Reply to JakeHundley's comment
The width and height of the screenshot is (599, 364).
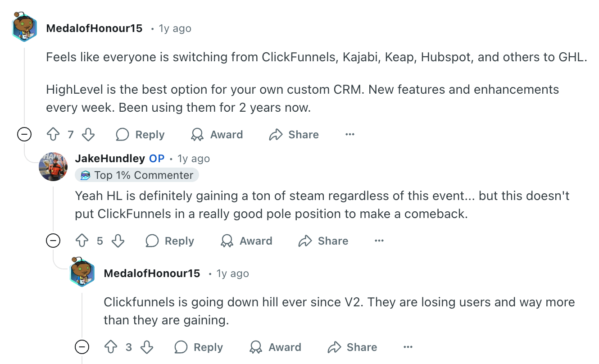pyautogui.click(x=170, y=241)
